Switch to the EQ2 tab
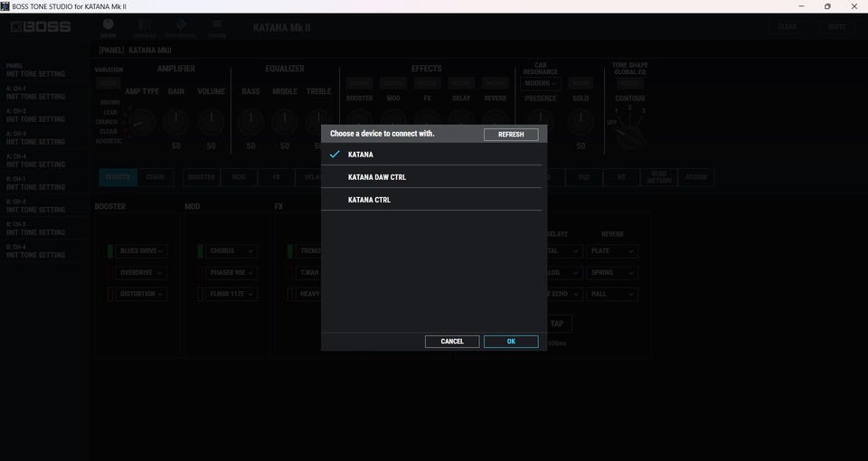The width and height of the screenshot is (868, 461). [584, 177]
